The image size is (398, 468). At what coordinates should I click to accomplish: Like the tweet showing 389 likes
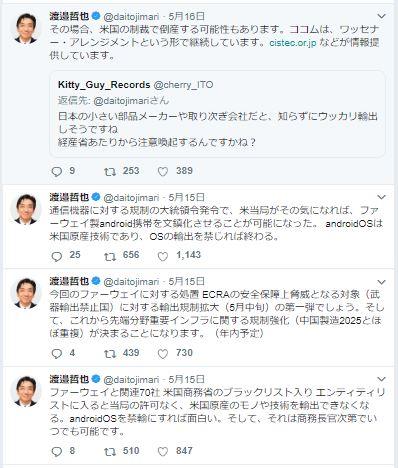point(163,172)
